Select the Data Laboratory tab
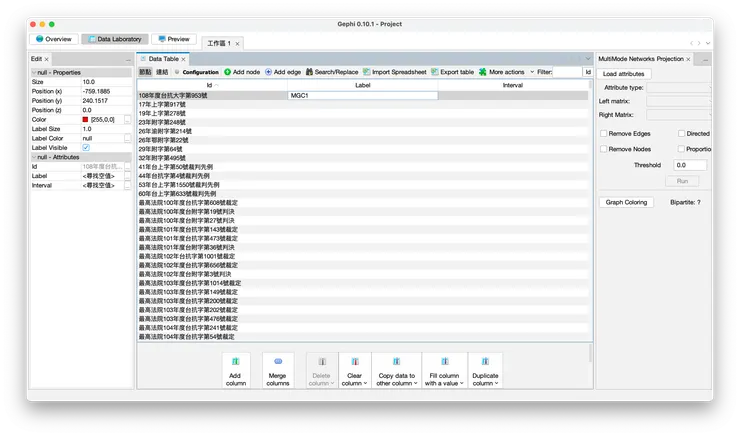Image resolution: width=740 pixels, height=436 pixels. coord(115,39)
